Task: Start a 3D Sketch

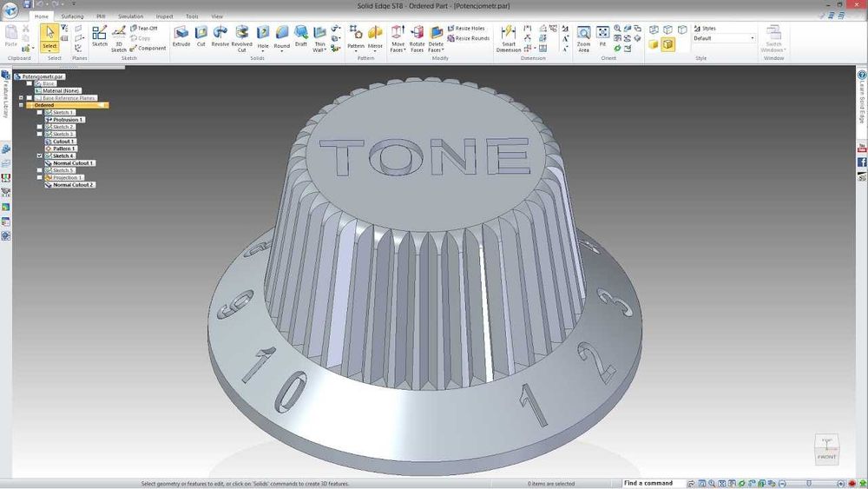Action: 118,38
